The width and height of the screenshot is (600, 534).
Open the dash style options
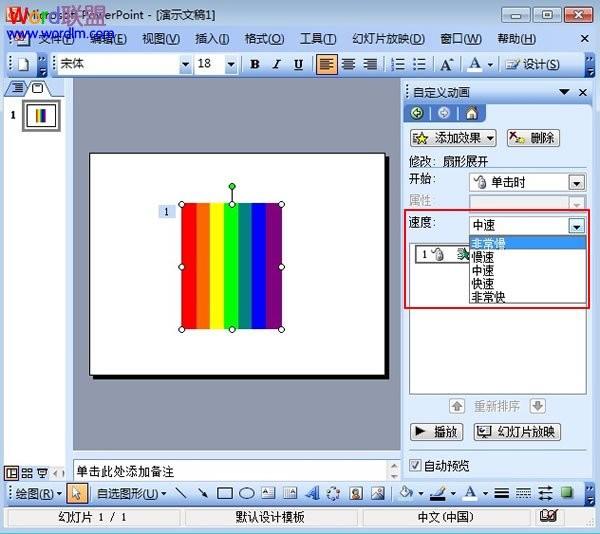(x=523, y=493)
